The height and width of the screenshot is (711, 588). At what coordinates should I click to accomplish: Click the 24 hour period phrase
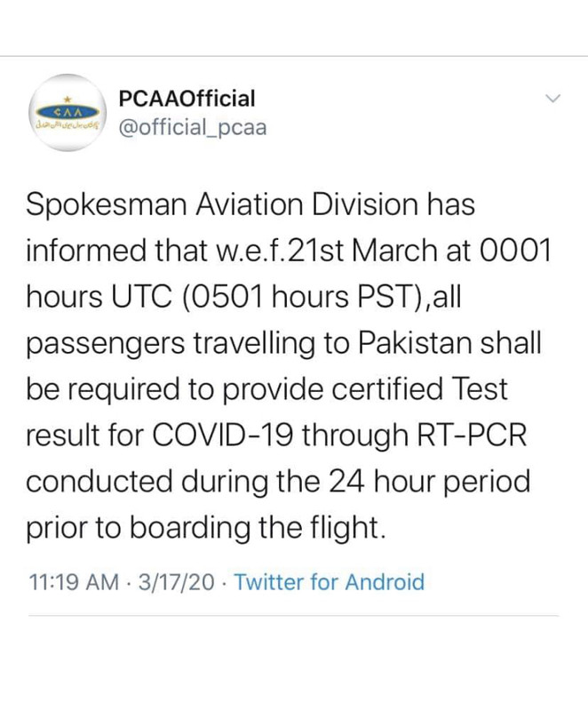pos(429,483)
